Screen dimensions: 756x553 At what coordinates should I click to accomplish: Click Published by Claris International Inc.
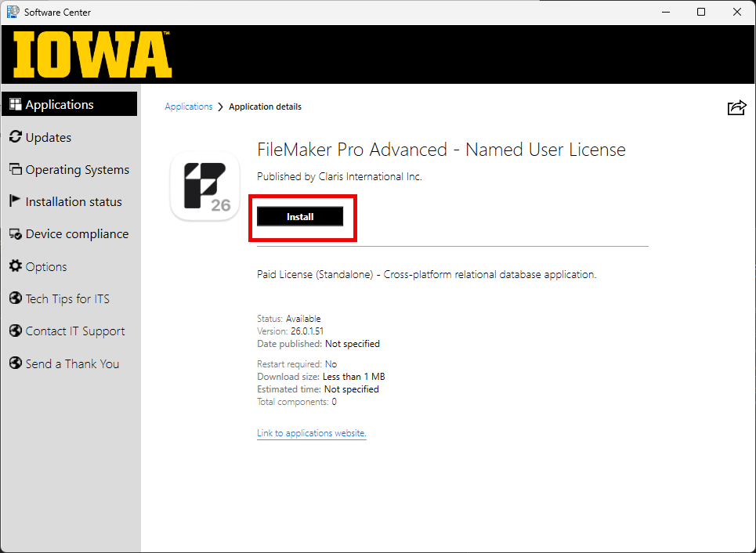pyautogui.click(x=339, y=176)
